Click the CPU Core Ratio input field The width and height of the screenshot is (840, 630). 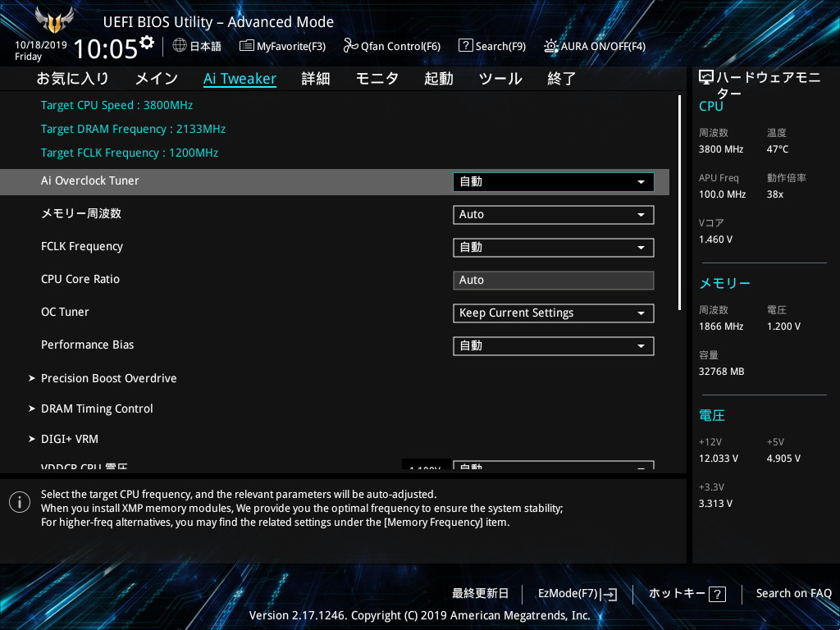[554, 281]
